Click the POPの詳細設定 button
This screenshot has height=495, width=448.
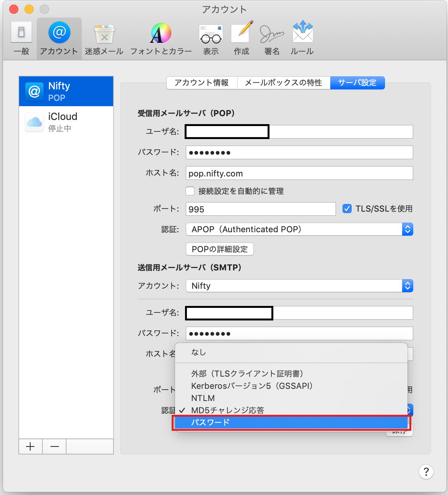point(220,249)
